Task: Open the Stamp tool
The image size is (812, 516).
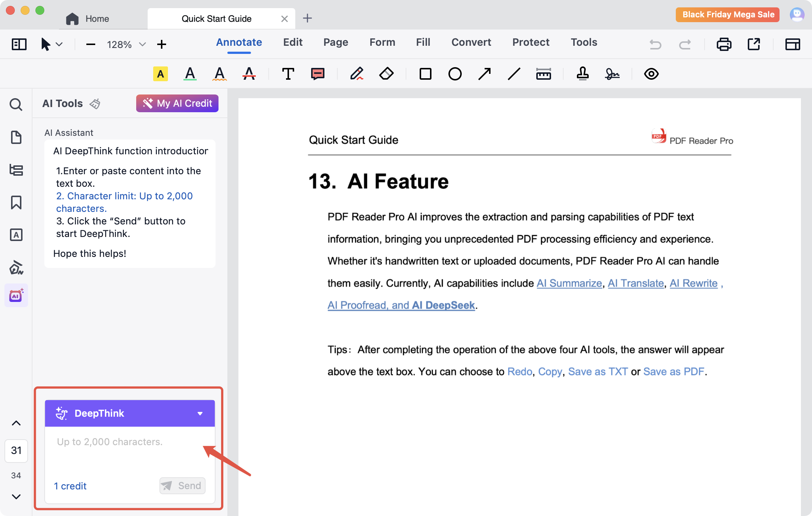Action: pos(582,74)
